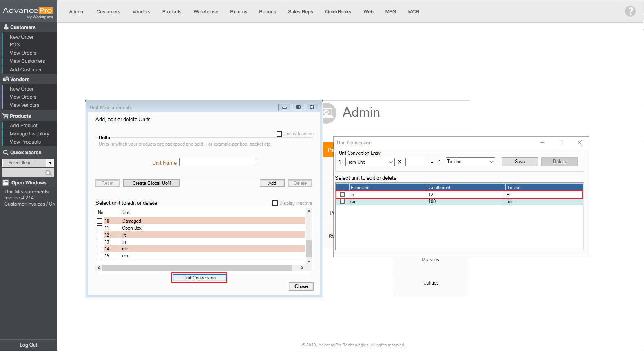The height and width of the screenshot is (352, 644).
Task: Click the units list horizontal scrollbar
Action: (197, 268)
